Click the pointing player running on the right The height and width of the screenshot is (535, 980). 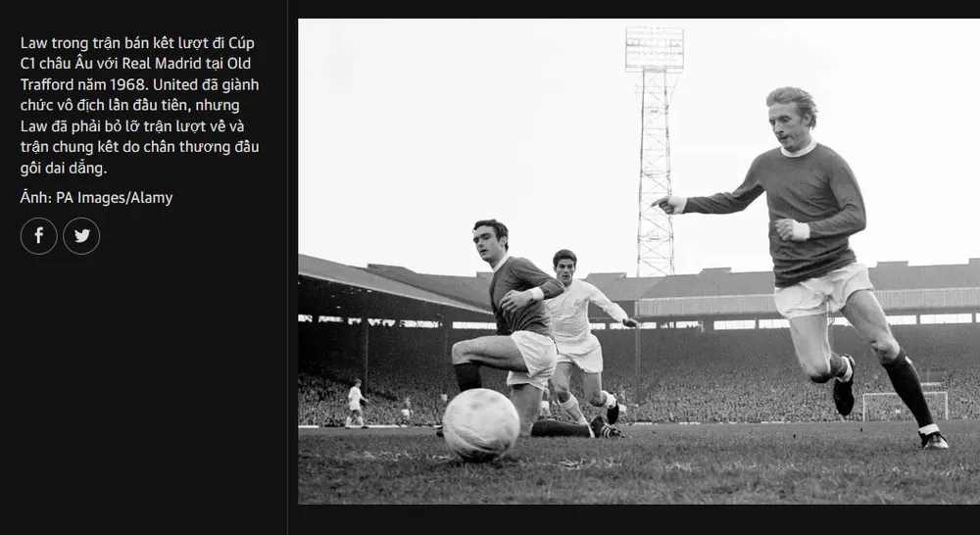812,263
